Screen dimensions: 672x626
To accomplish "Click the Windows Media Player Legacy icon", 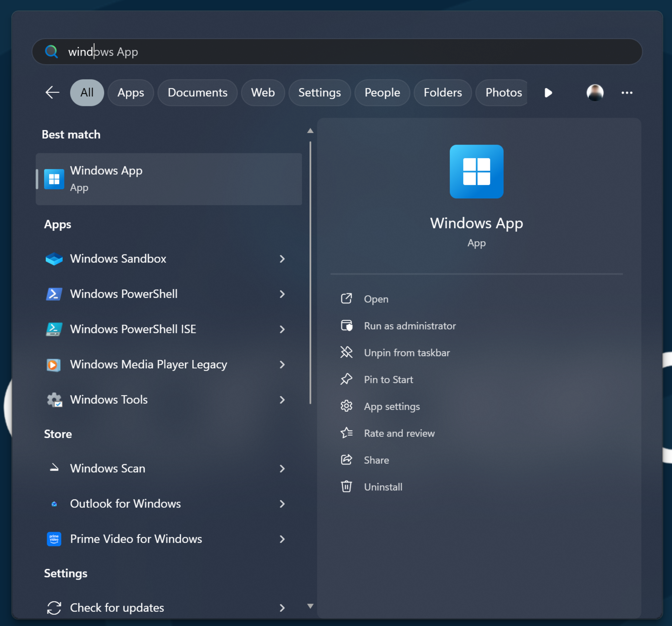I will point(54,364).
